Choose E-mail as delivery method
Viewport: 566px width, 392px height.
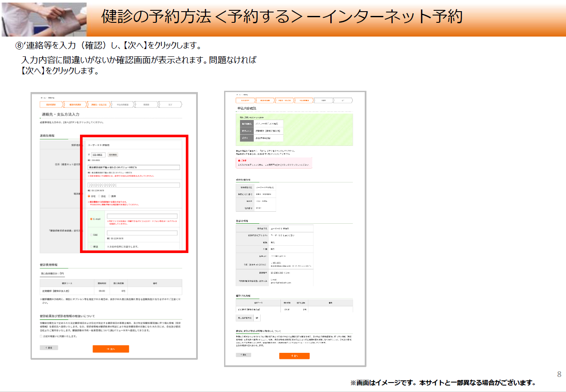(91, 219)
